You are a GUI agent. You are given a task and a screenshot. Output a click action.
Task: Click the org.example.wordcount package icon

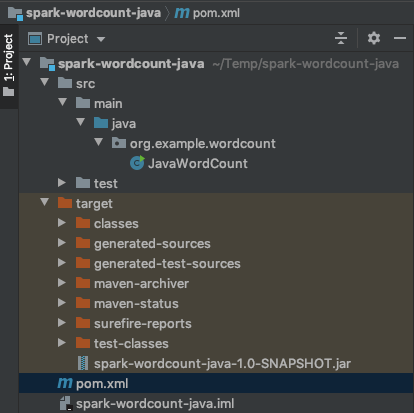(x=119, y=143)
